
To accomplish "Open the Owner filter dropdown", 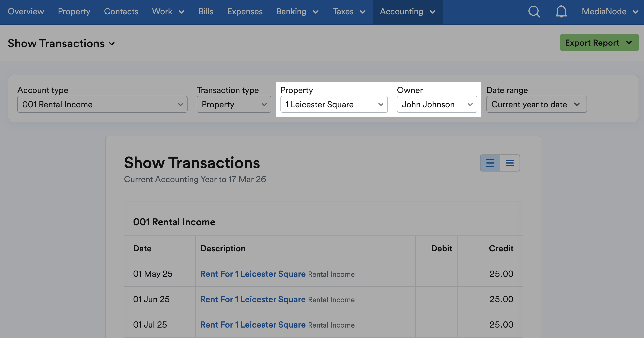I will [x=437, y=104].
